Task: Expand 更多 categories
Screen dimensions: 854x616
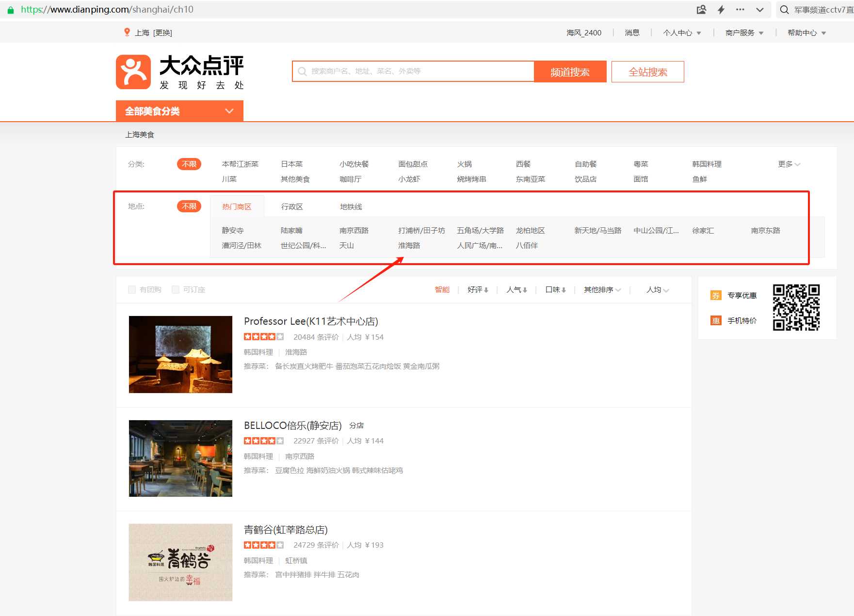Action: [x=789, y=164]
